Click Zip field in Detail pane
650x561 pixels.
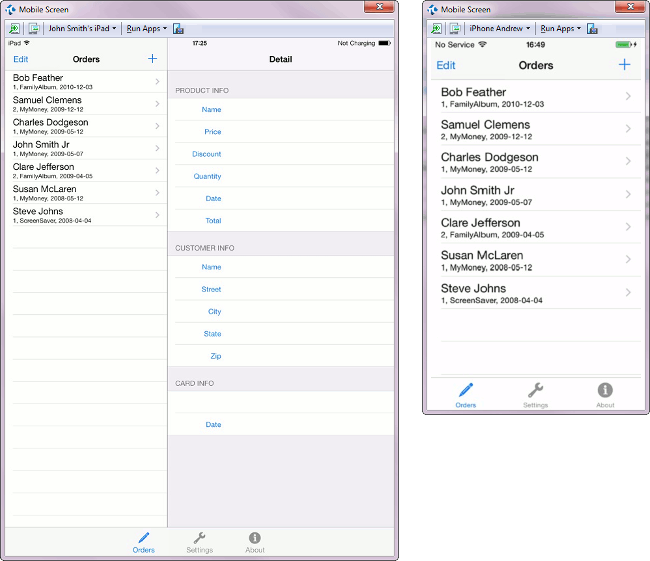(281, 356)
